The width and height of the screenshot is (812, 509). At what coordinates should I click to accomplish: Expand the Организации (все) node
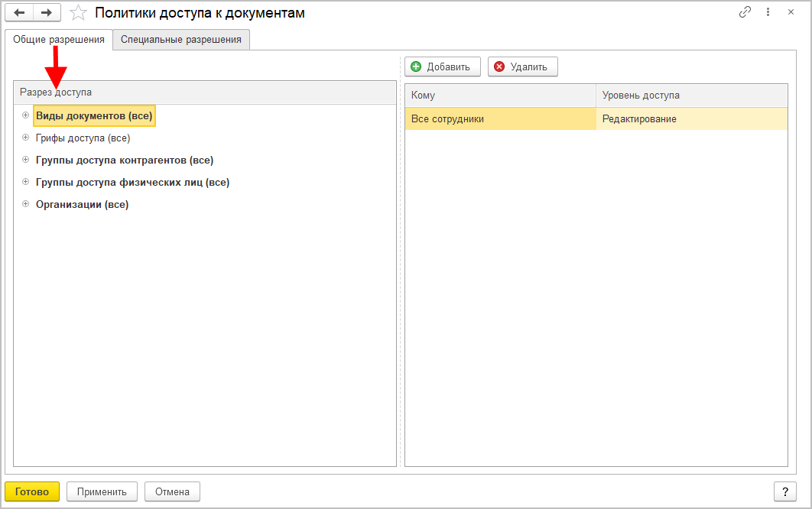26,205
